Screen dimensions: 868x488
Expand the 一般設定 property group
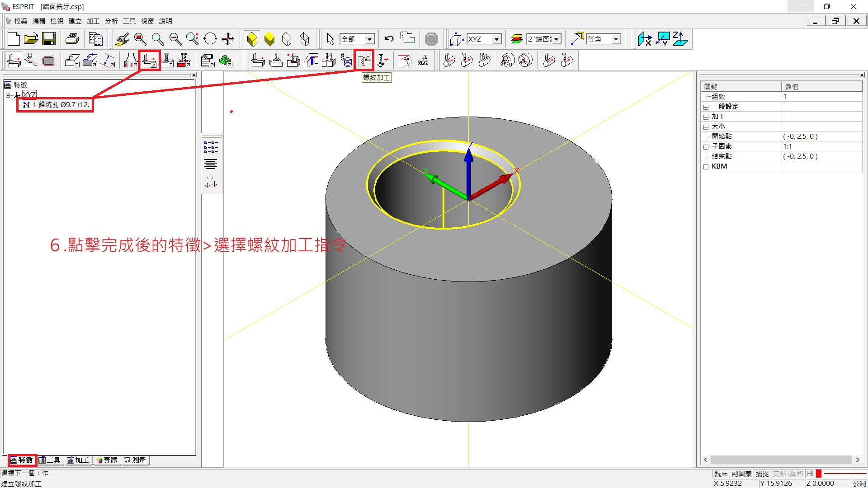(706, 107)
